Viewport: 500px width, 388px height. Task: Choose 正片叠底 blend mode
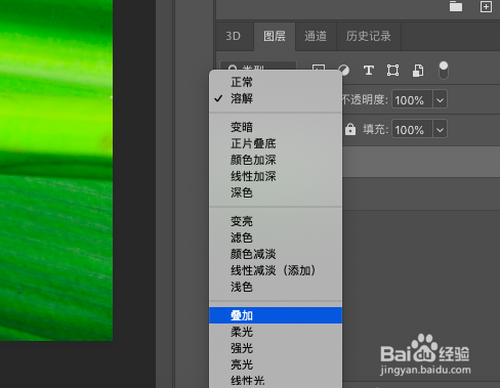[x=275, y=143]
